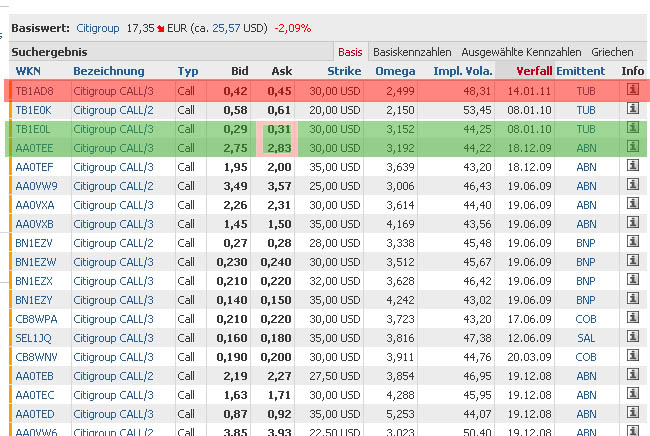Open info icon for TB1E0K row

pyautogui.click(x=633, y=108)
